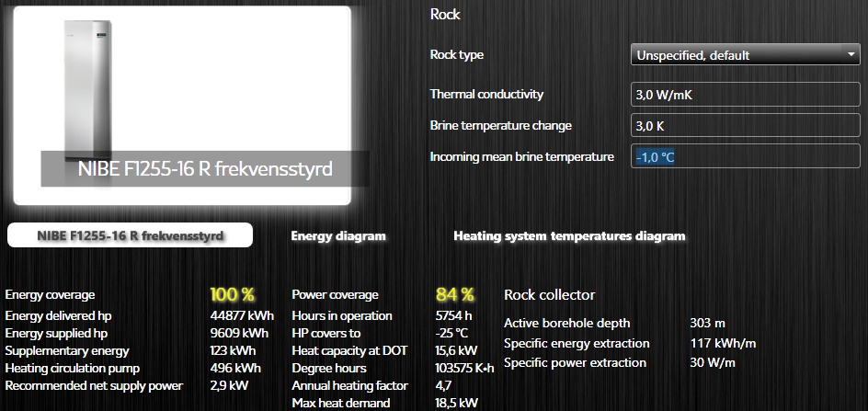Viewport: 868px width, 411px height.
Task: Click the Rock collector heading
Action: click(549, 295)
